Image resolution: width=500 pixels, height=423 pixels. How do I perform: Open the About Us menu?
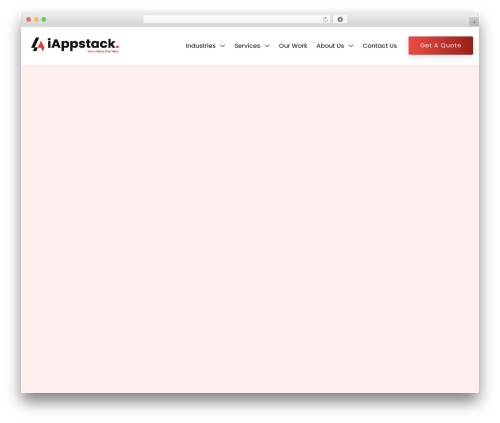pyautogui.click(x=330, y=46)
